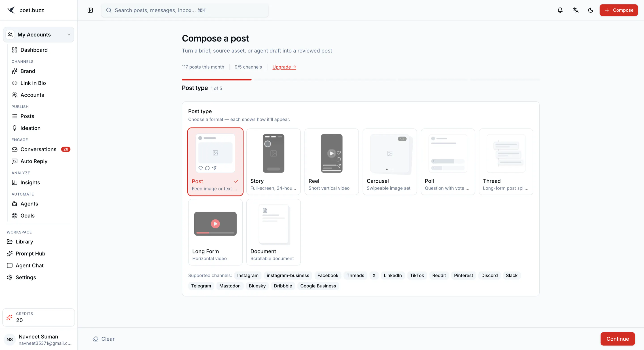Select the Poll format card
644x350 pixels.
(x=448, y=162)
